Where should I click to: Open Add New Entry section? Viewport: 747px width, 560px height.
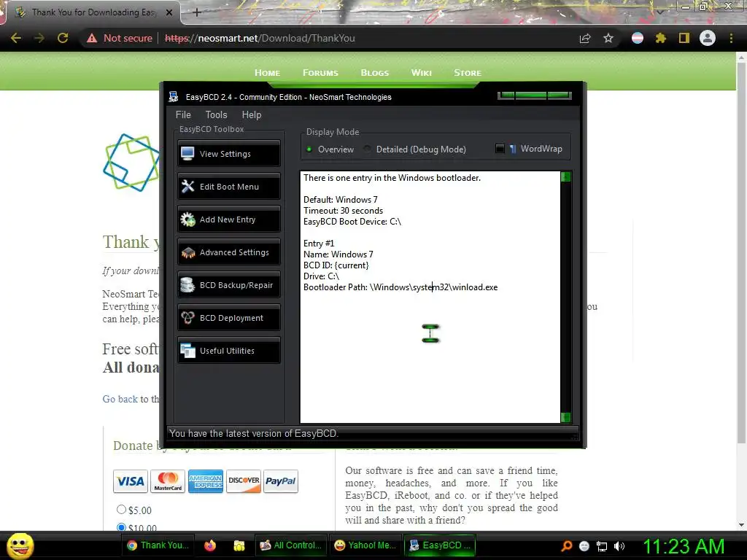[228, 219]
